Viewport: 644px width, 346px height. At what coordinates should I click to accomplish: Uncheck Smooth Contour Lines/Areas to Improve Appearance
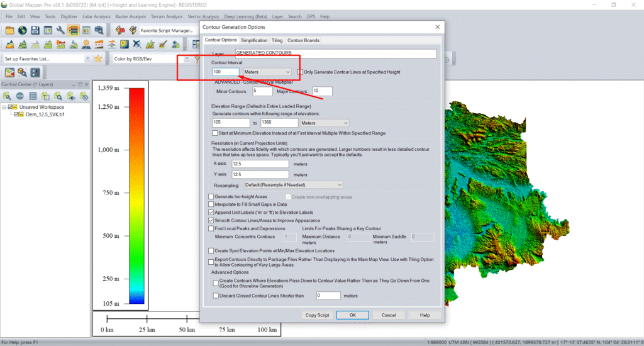point(211,220)
